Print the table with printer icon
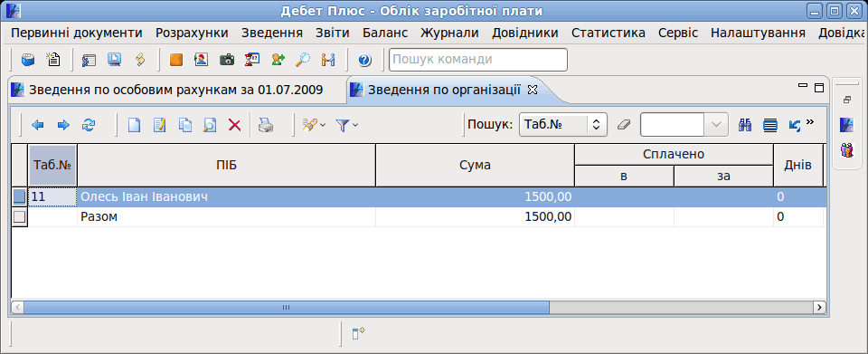 tap(266, 125)
